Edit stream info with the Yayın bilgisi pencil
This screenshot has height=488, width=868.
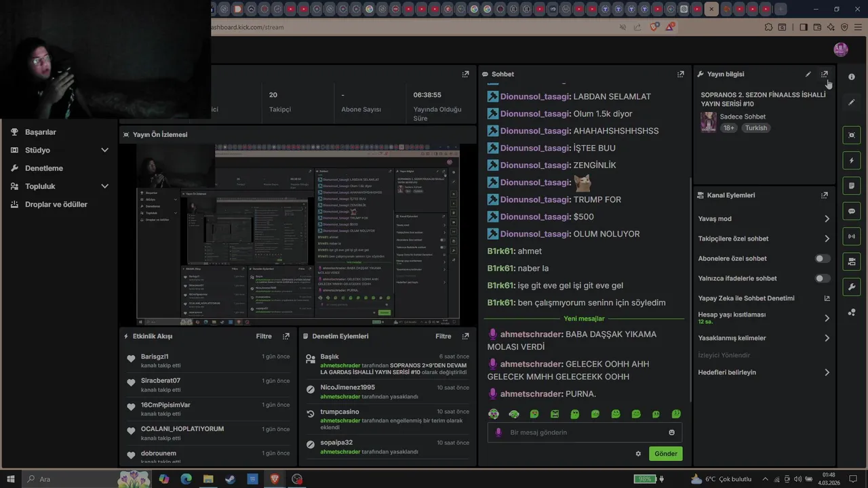coord(808,74)
